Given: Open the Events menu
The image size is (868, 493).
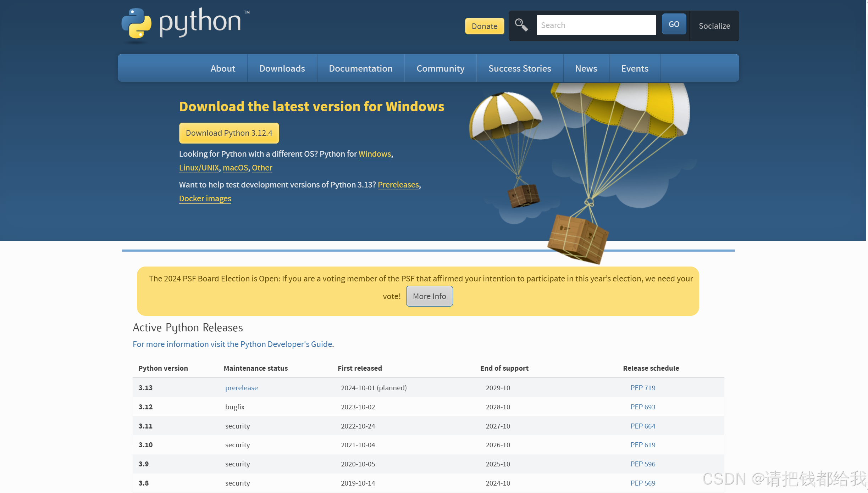Looking at the screenshot, I should point(635,68).
